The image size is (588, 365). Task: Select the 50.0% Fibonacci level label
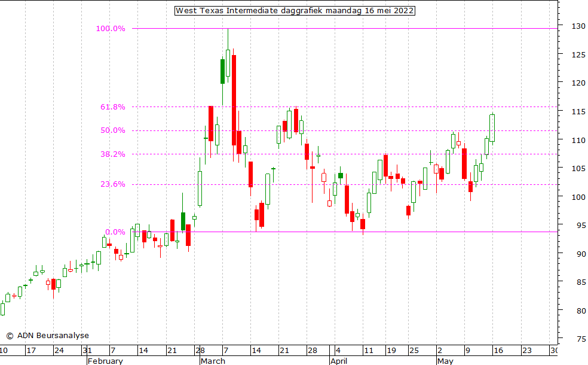(x=112, y=130)
